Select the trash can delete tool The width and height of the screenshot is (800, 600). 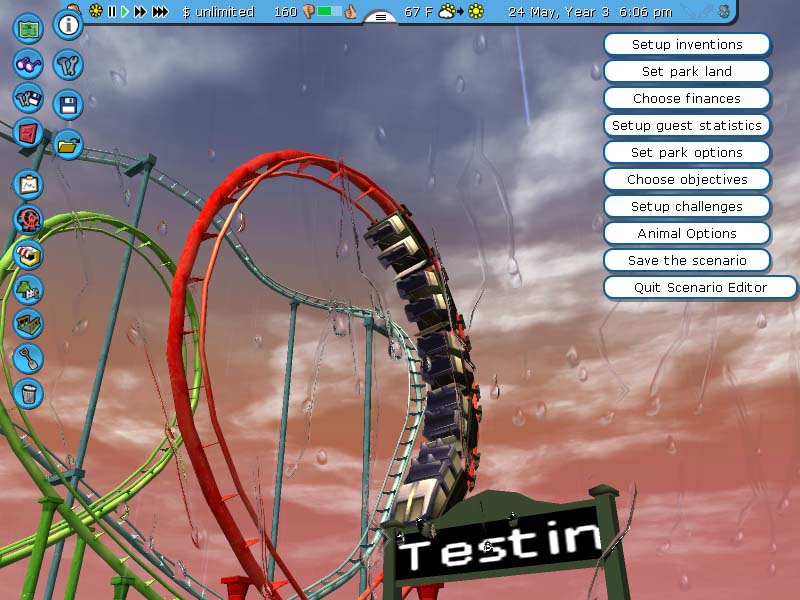(29, 394)
